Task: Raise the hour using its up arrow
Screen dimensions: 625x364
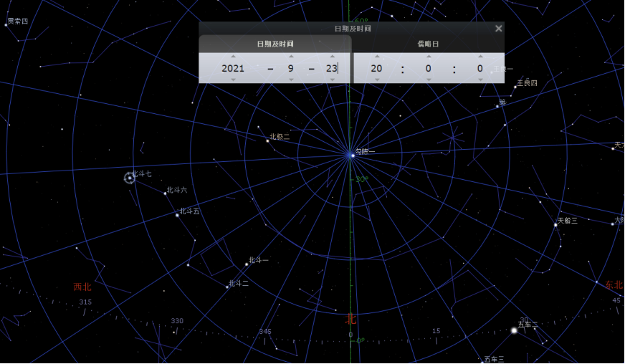Action: (377, 56)
